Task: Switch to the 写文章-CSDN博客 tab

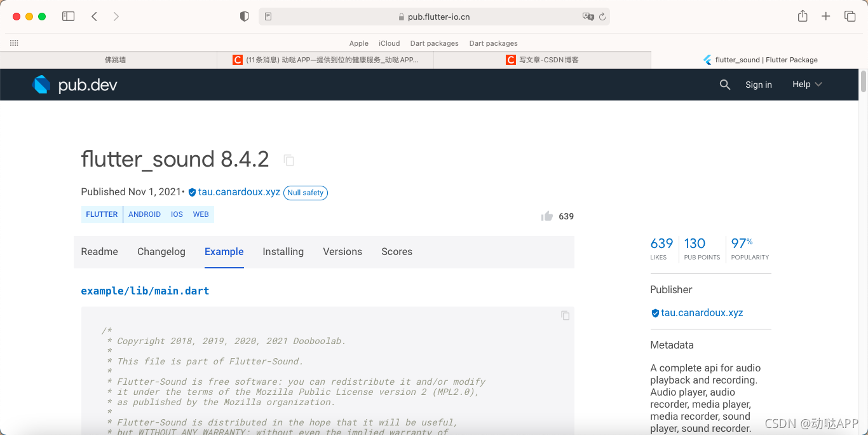Action: coord(542,60)
